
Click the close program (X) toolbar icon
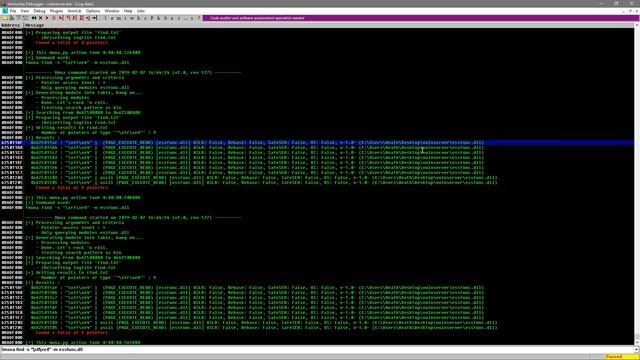pos(40,18)
